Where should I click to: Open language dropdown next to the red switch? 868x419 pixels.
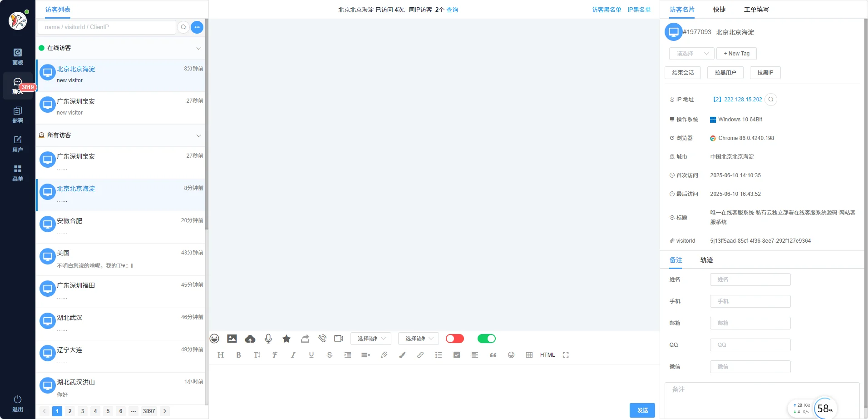click(x=419, y=339)
